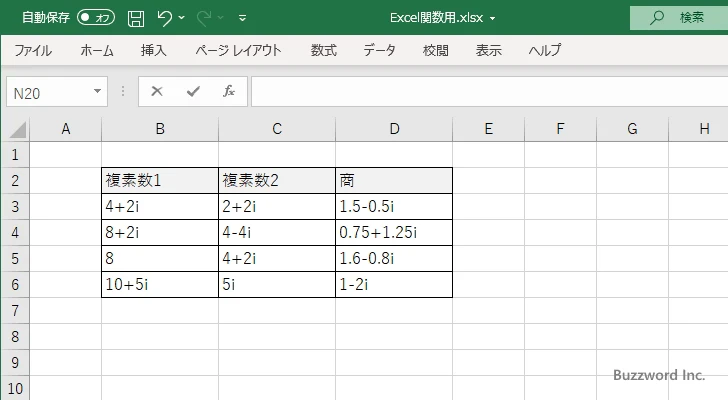
Task: Select column D header
Action: point(394,129)
